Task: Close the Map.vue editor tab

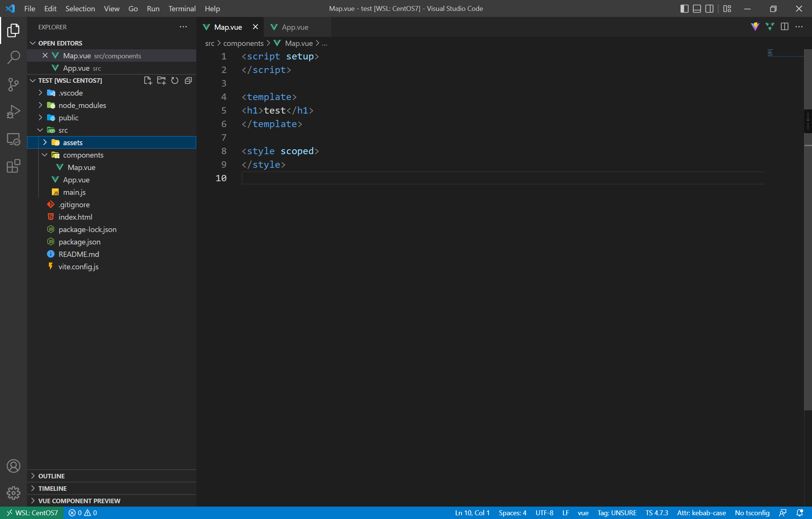Action: (255, 27)
